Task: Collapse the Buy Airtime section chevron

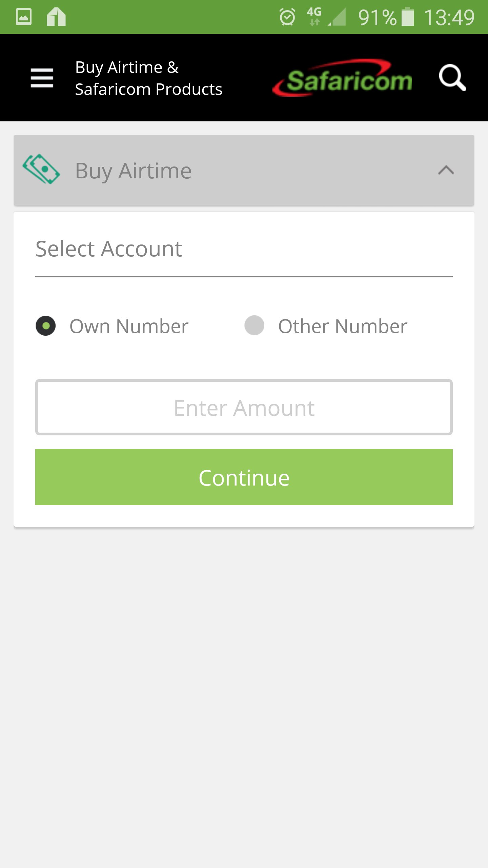Action: 446,170
